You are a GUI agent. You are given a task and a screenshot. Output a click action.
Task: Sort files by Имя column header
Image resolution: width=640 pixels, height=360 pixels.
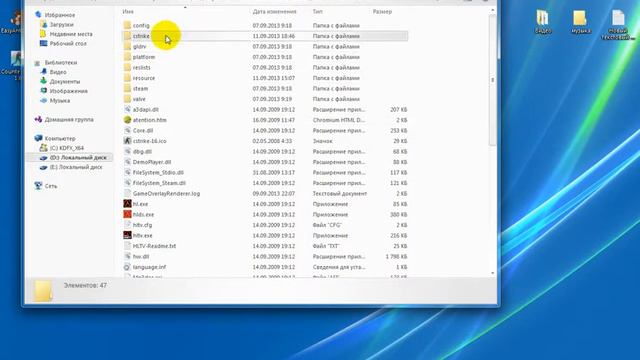(x=128, y=12)
